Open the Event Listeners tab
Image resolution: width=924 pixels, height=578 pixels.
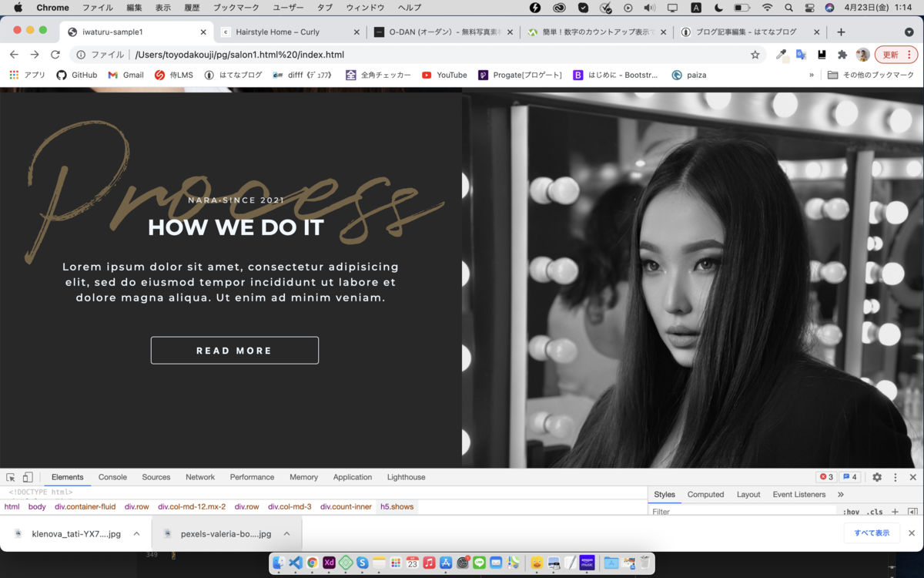coord(798,495)
